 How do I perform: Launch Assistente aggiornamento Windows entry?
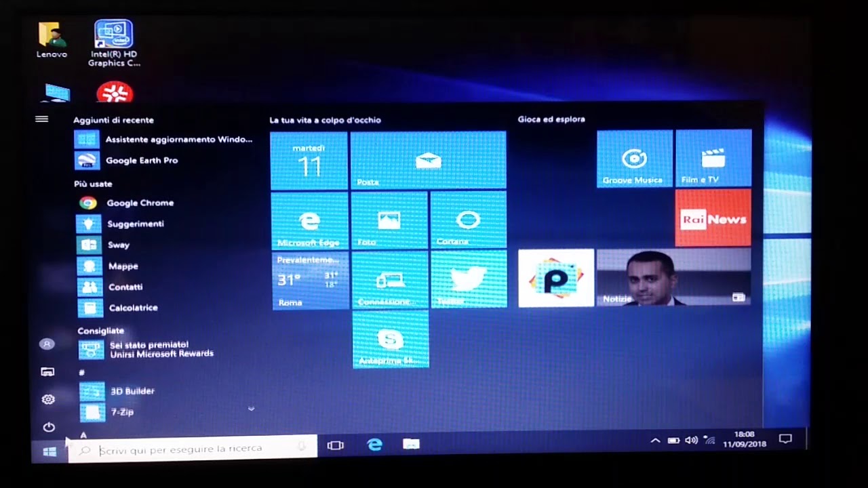163,139
